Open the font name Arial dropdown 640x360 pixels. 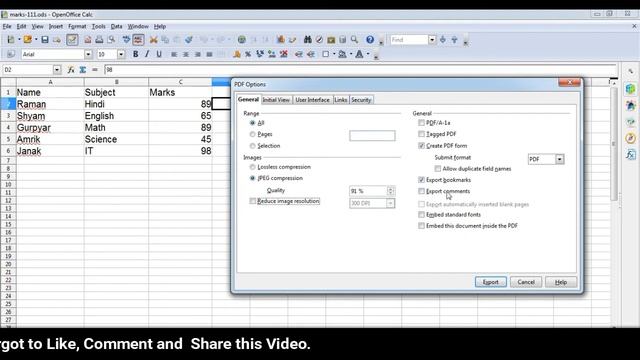(88, 54)
